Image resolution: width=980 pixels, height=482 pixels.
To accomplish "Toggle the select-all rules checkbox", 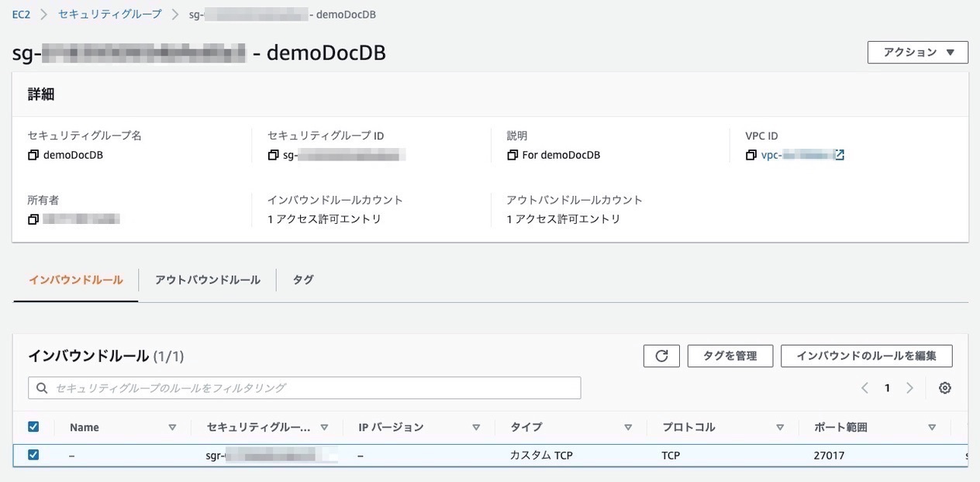I will click(x=32, y=427).
